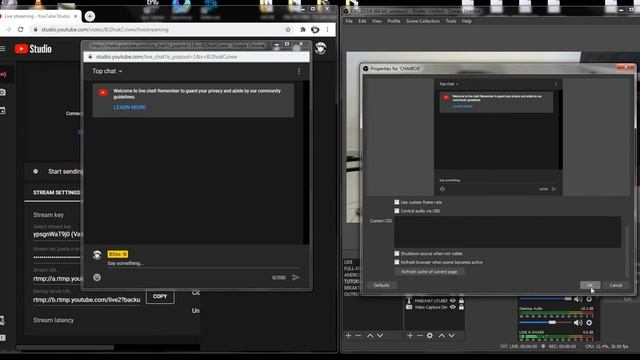The image size is (640, 360).
Task: Switch to the Stream Settings tab
Action: click(x=56, y=193)
